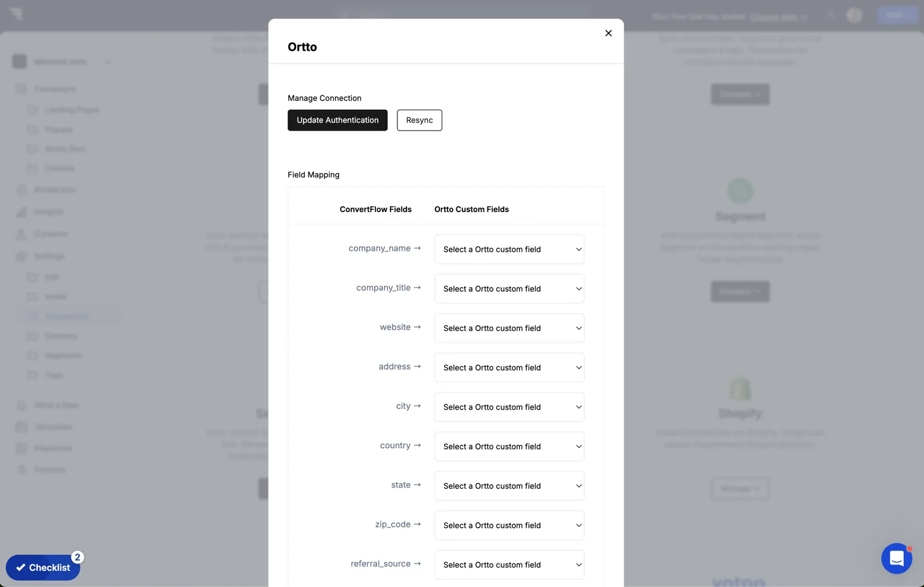Viewport: 924px width, 587px height.
Task: Click the ConvertFlow logo behind the dialog
Action: coord(16,13)
